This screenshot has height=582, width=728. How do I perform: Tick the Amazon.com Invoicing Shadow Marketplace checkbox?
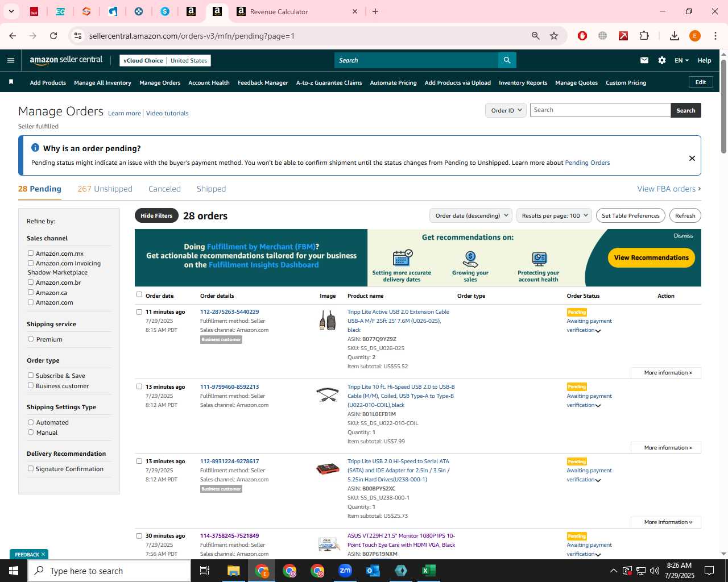point(31,263)
